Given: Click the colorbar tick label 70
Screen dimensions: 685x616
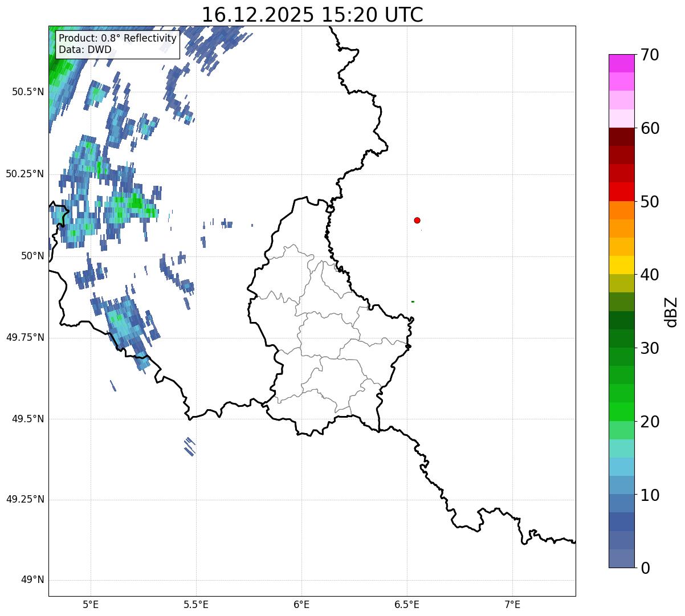Looking at the screenshot, I should (650, 55).
